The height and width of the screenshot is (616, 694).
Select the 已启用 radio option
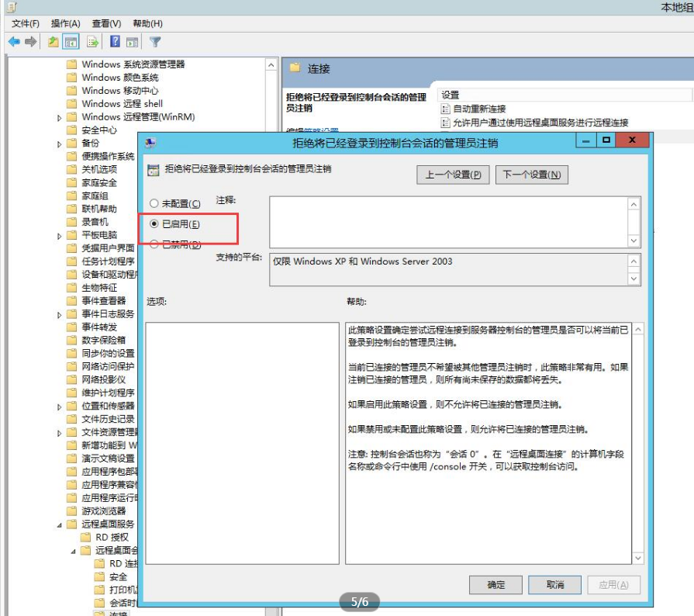click(x=154, y=223)
